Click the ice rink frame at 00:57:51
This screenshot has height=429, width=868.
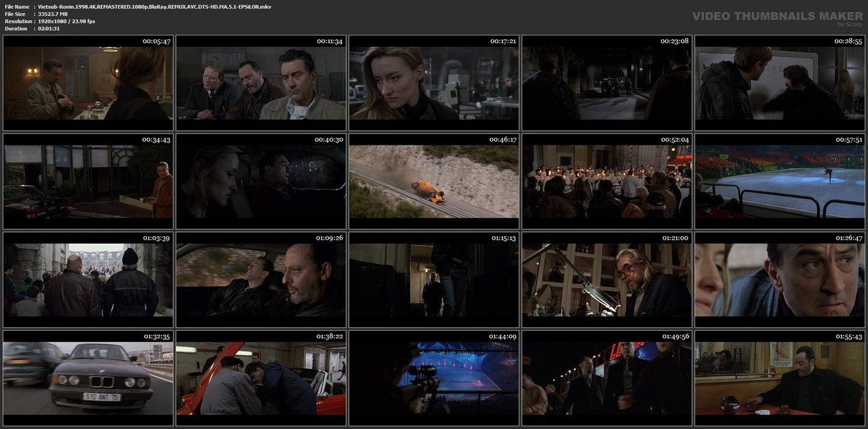[780, 181]
